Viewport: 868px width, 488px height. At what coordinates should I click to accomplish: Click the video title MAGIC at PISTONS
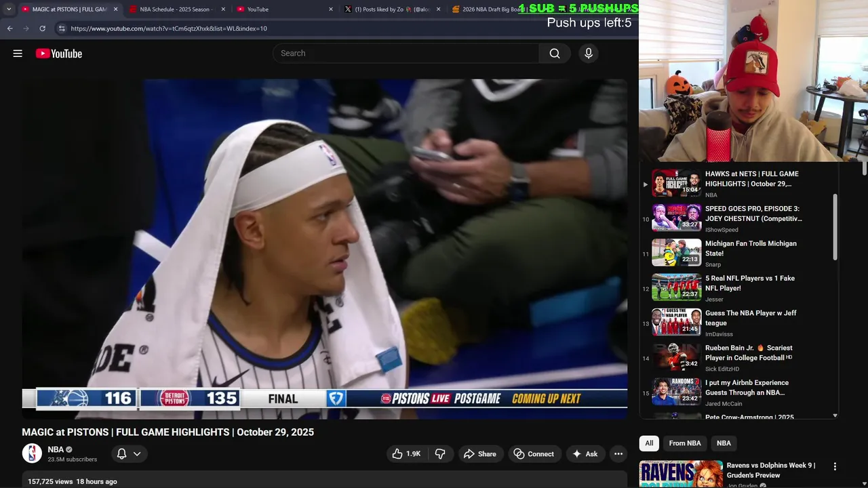167,432
